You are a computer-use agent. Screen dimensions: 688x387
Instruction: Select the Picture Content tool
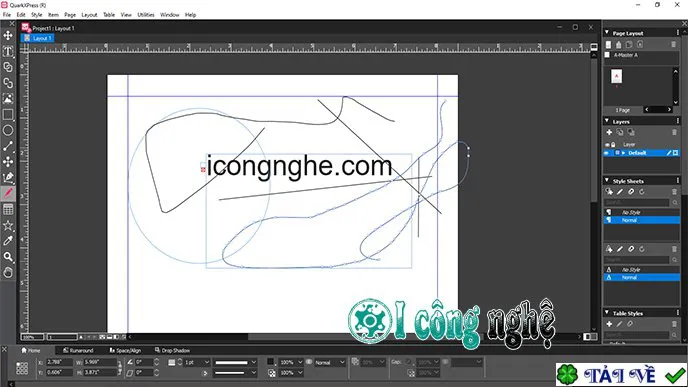pos(8,99)
